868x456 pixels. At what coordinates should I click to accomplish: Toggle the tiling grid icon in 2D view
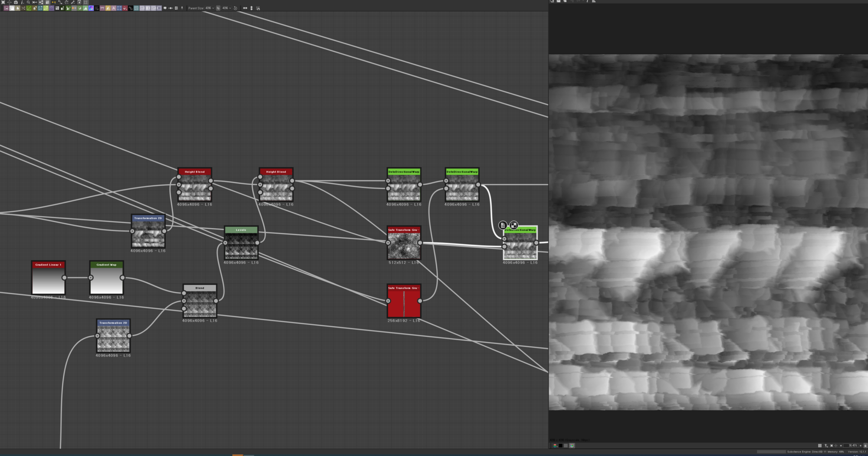[819, 446]
